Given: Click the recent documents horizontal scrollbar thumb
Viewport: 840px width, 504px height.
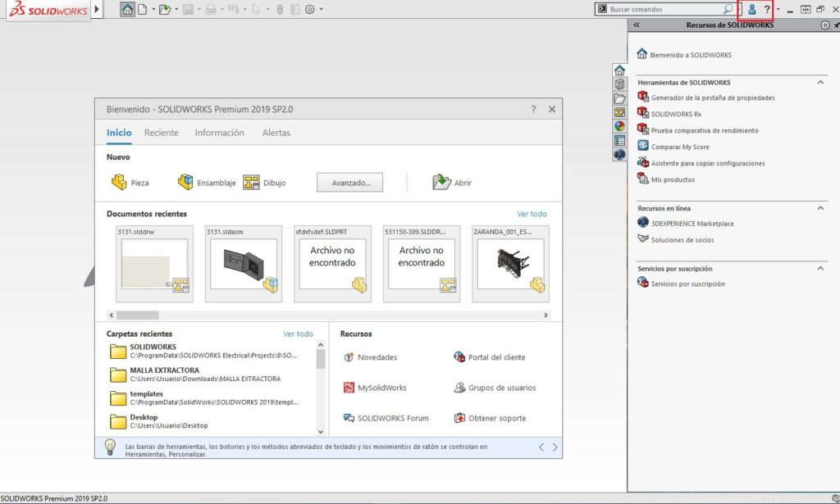Looking at the screenshot, I should 138,316.
